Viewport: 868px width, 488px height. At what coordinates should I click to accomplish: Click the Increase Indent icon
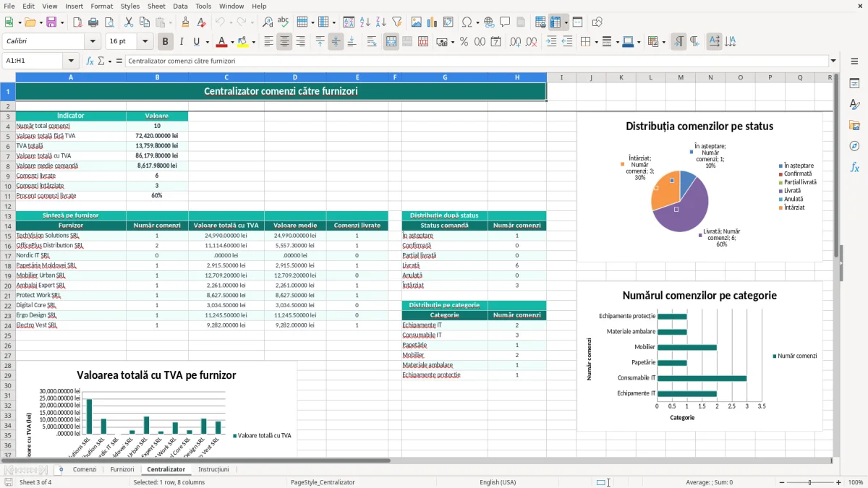(x=551, y=42)
